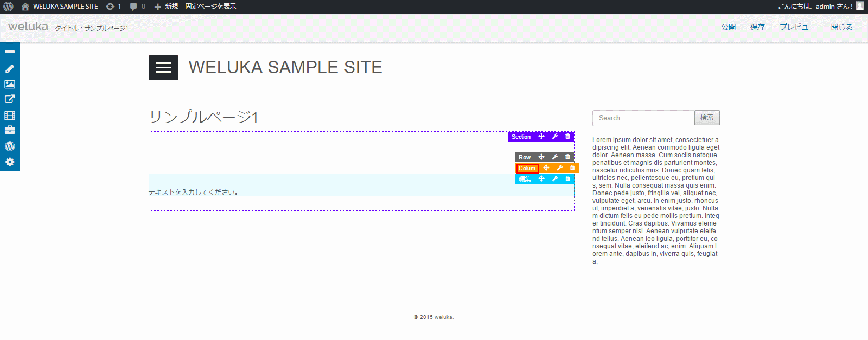Click the サンプルページ1 page title heading
This screenshot has width=868, height=340.
(203, 117)
